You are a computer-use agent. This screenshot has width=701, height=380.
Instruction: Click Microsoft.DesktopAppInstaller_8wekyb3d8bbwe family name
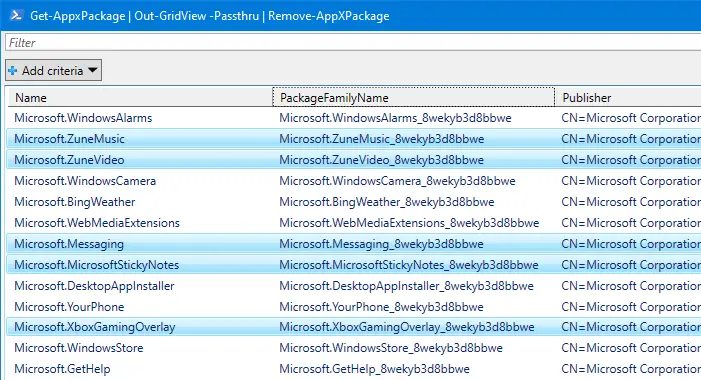[x=406, y=286]
